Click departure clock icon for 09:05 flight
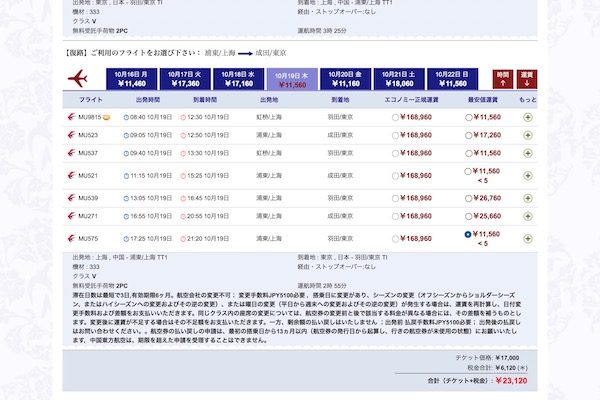This screenshot has height=400, width=600. 126,136
